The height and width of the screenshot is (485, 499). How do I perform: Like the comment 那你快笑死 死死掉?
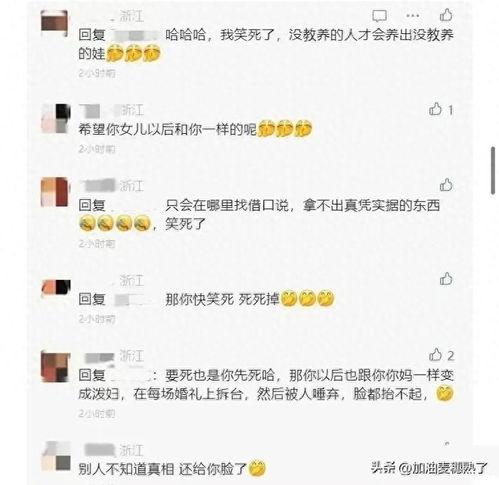point(446,279)
